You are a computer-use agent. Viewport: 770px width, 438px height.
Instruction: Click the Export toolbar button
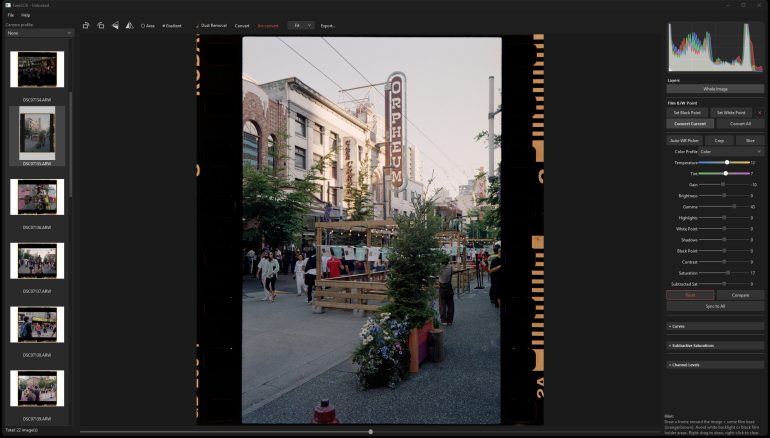328,26
